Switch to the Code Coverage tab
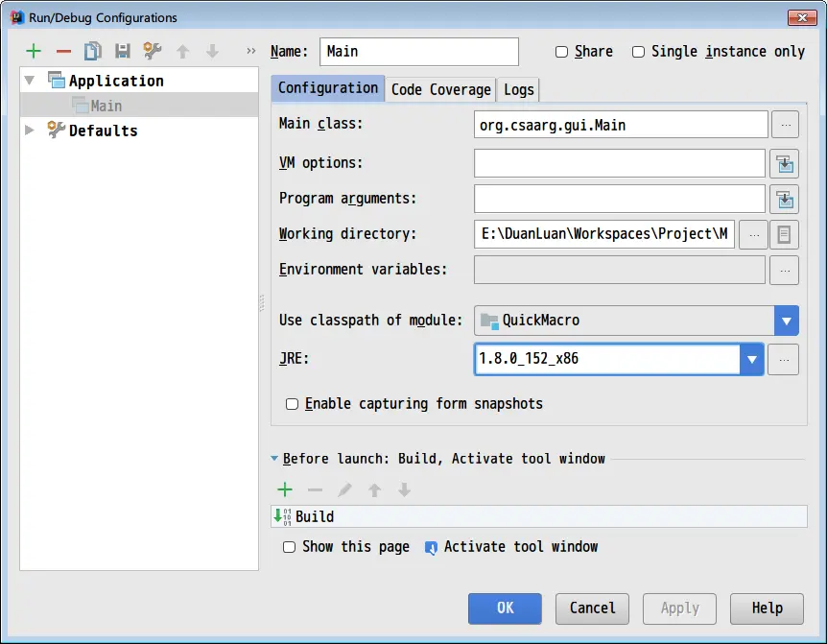 440,89
